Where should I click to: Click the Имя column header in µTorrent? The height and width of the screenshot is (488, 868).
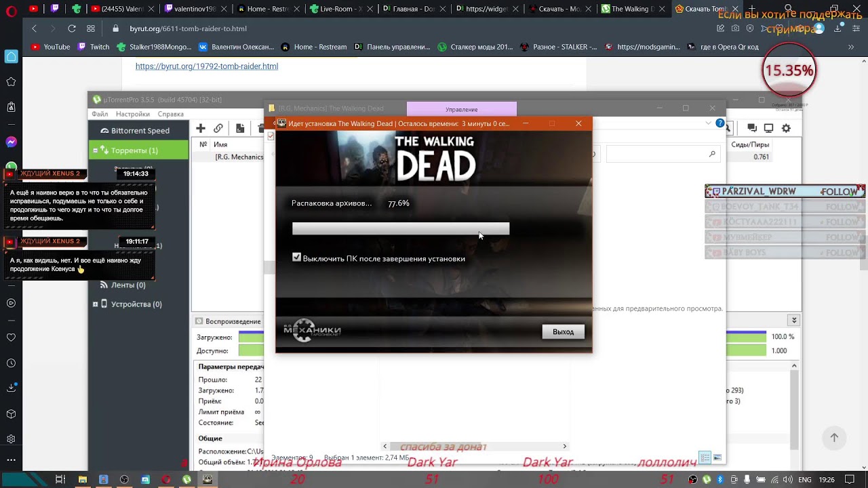point(220,144)
